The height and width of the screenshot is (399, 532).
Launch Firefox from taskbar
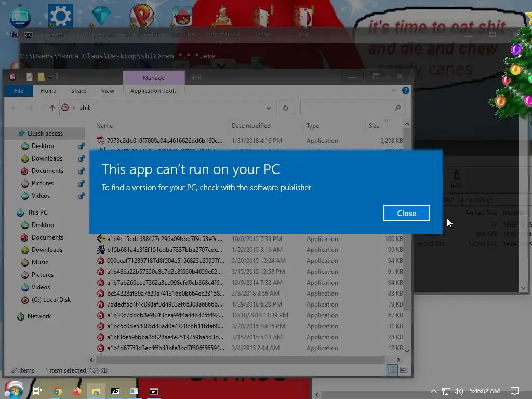click(x=77, y=392)
